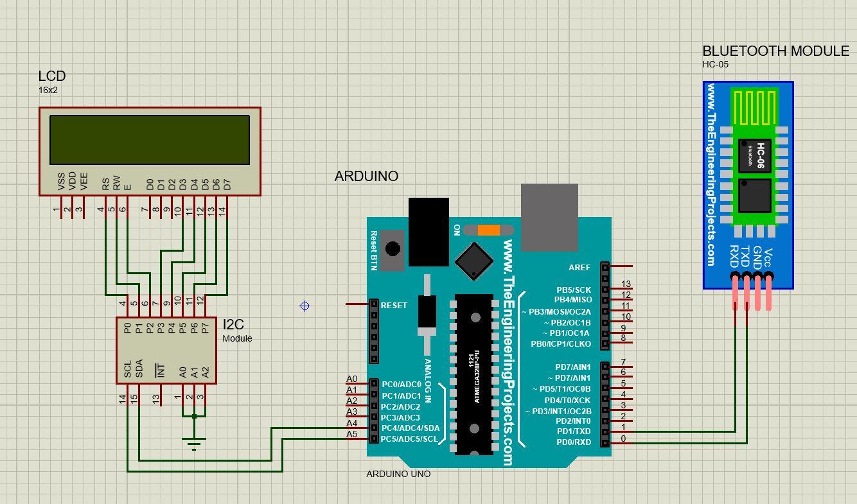This screenshot has width=857, height=504.
Task: Click the "HC-05" value text
Action: point(716,64)
